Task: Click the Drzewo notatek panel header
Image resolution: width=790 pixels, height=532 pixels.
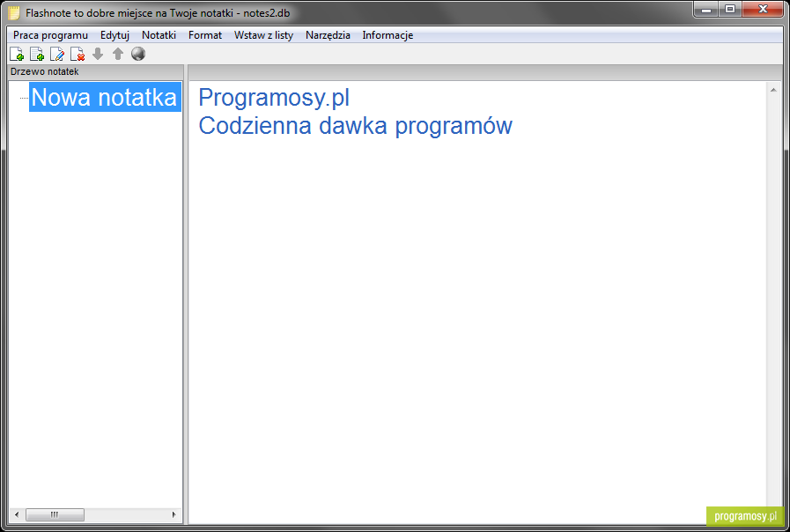Action: coord(96,71)
